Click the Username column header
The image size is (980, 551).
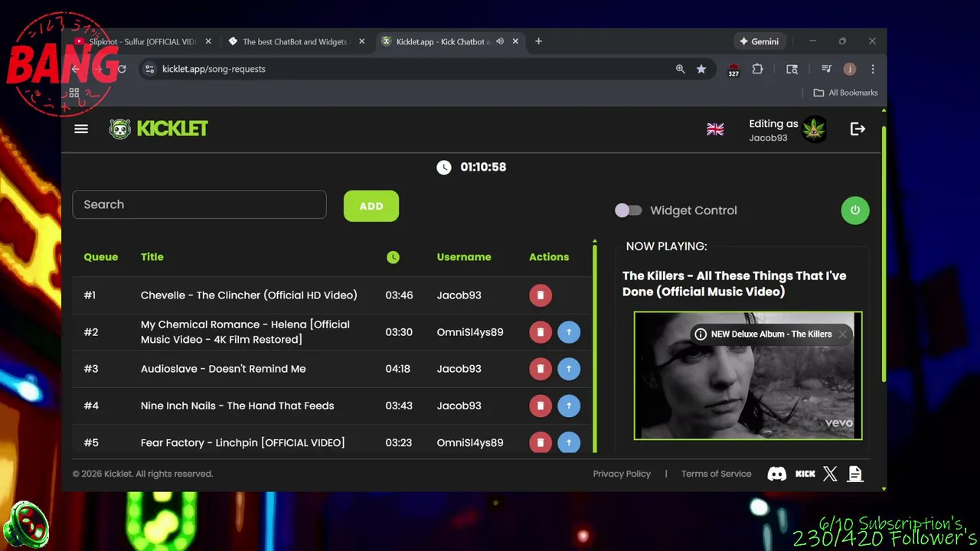[x=464, y=257]
